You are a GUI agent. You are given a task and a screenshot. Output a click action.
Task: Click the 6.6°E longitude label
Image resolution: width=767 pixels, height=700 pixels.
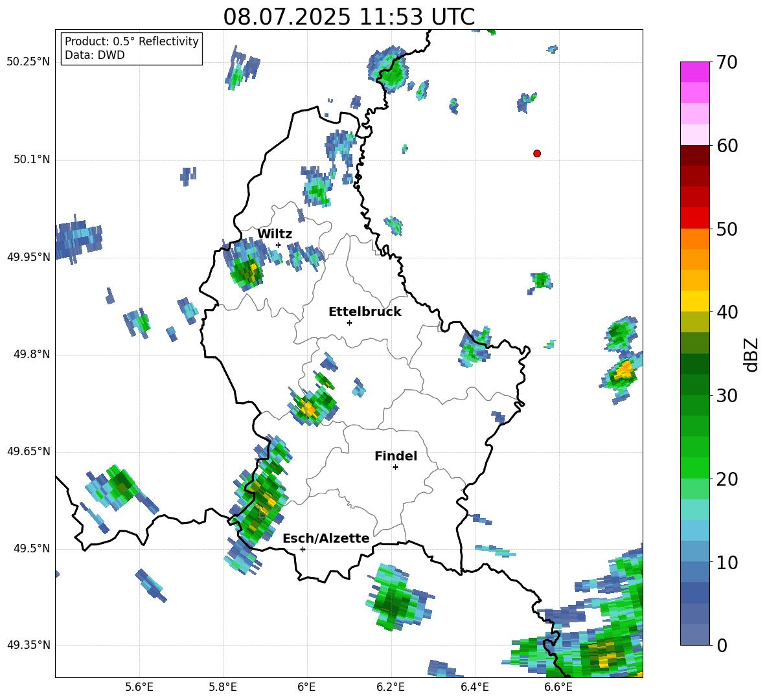[x=558, y=687]
